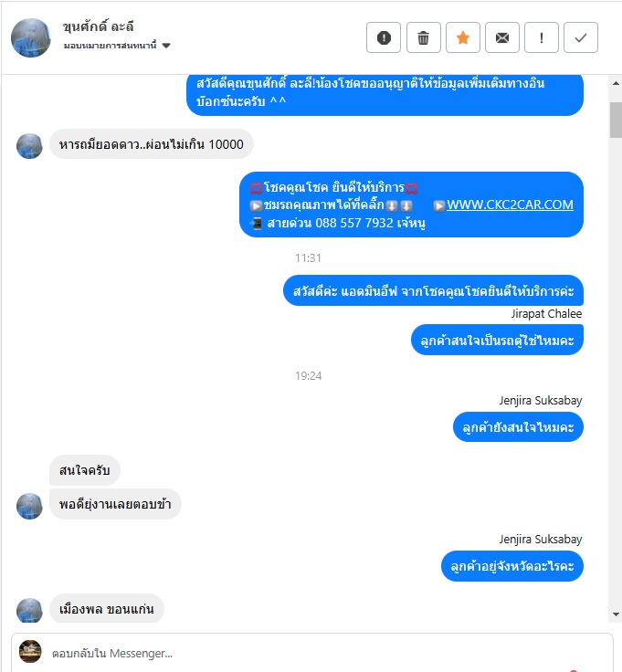Screen dimensions: 622x672
Task: Click the scrollbar down arrow
Action: (x=616, y=614)
